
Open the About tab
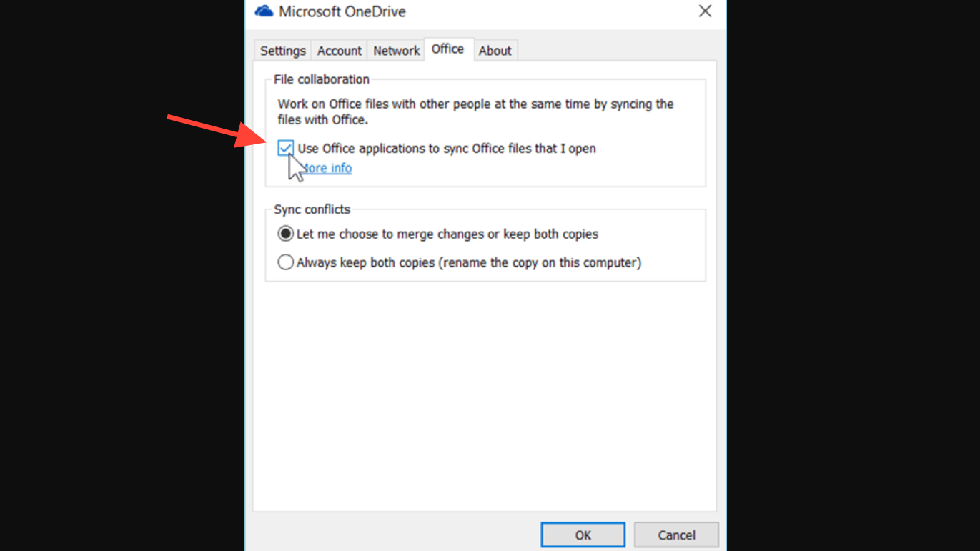[x=495, y=51]
